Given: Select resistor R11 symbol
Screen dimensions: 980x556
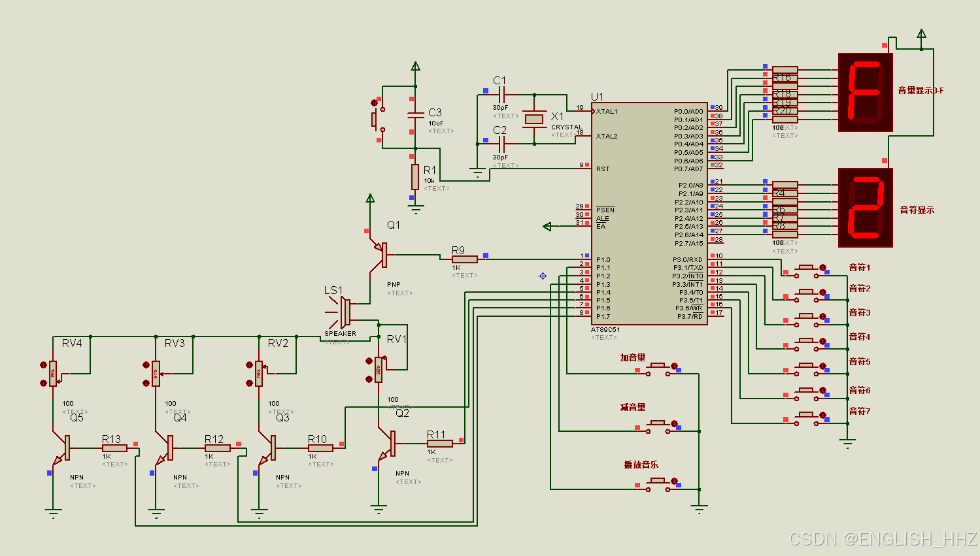Looking at the screenshot, I should tap(439, 444).
